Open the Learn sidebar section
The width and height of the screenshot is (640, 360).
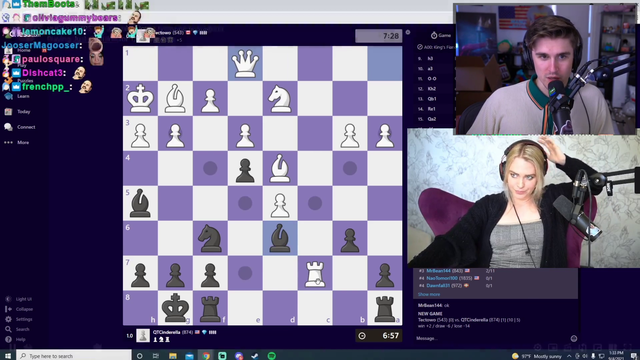(18, 96)
